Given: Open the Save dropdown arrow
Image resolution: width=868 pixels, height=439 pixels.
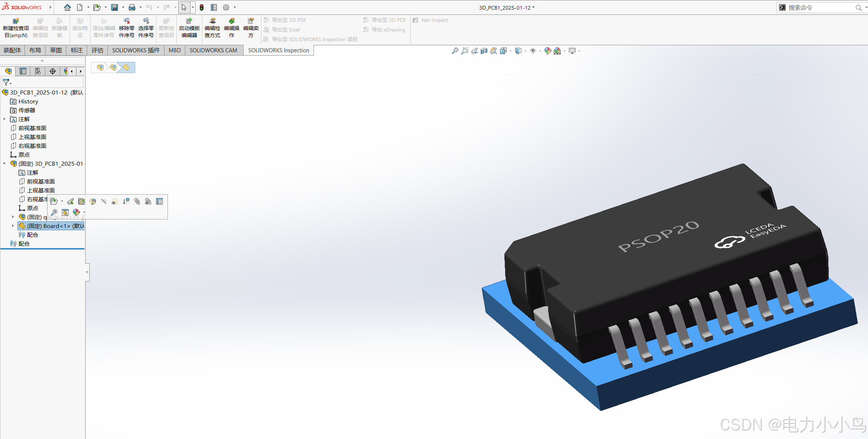Looking at the screenshot, I should 123,7.
